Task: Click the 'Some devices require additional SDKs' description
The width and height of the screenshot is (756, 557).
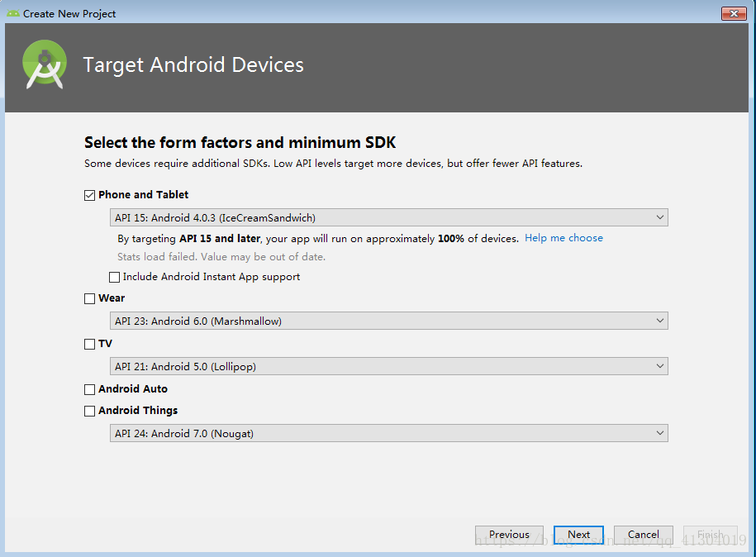Action: (333, 164)
